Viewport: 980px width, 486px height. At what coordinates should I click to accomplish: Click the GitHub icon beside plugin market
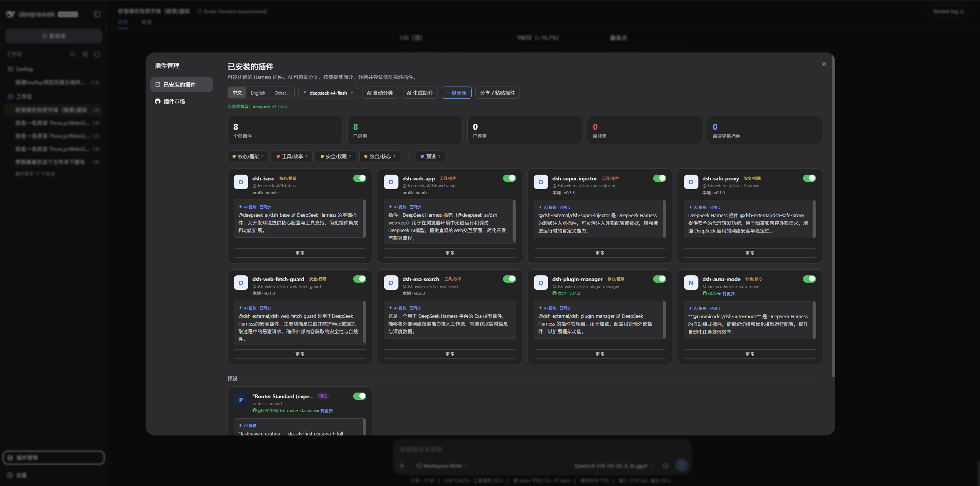pyautogui.click(x=157, y=101)
